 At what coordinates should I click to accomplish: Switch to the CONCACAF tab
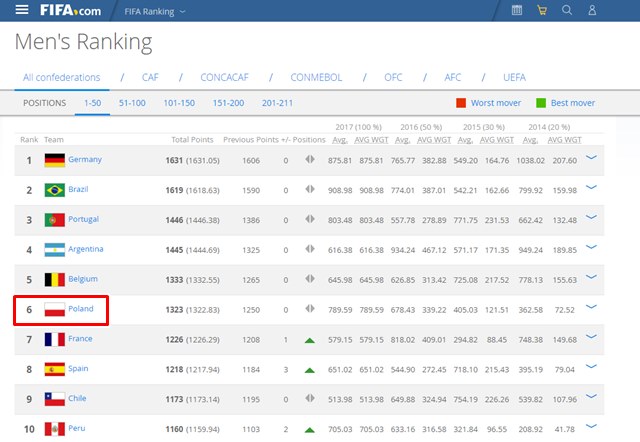tap(224, 78)
